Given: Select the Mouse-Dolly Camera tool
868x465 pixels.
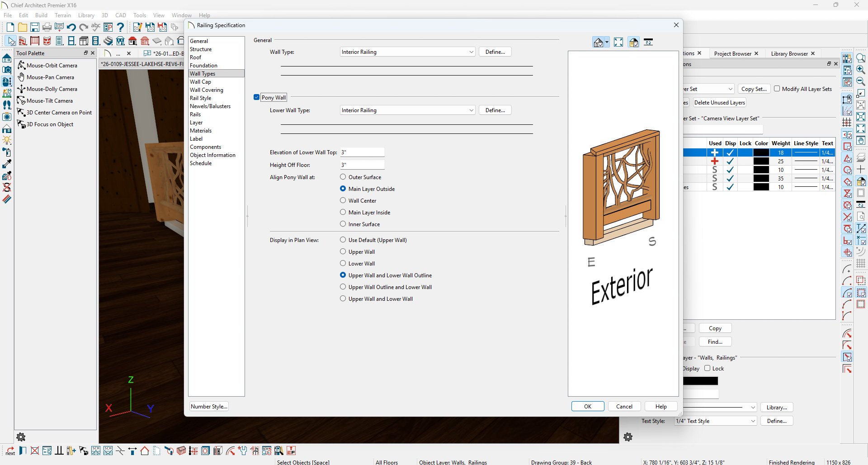Looking at the screenshot, I should (x=52, y=89).
